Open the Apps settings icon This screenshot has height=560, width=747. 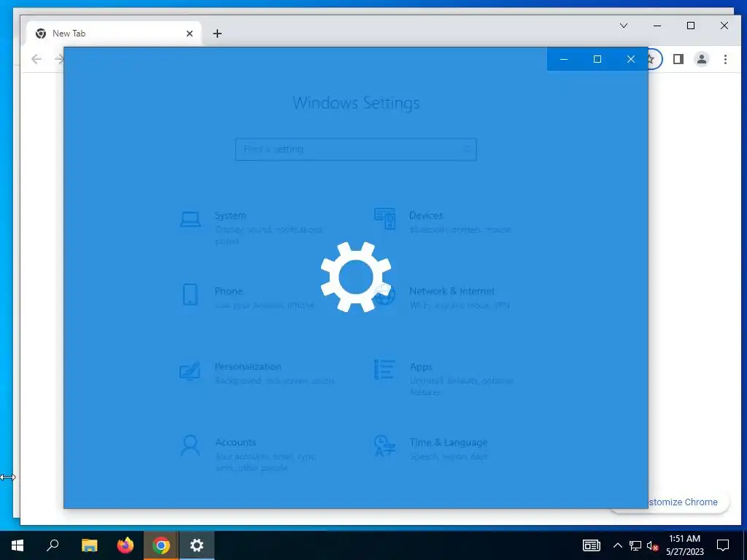(384, 370)
